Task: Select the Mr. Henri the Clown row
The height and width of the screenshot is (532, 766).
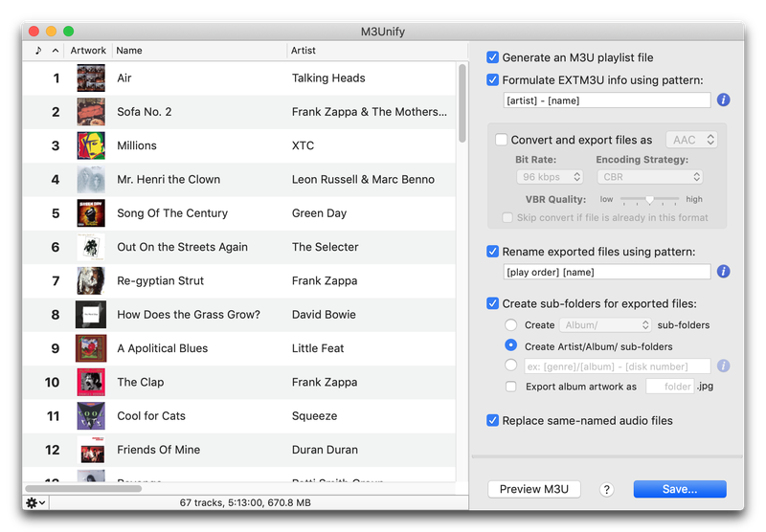Action: [239, 179]
